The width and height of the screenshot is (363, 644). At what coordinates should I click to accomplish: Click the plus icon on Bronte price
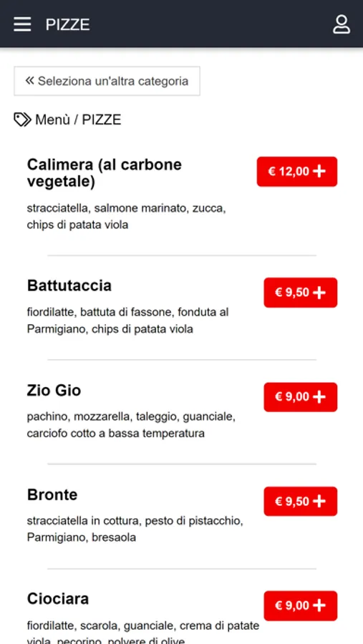(319, 501)
